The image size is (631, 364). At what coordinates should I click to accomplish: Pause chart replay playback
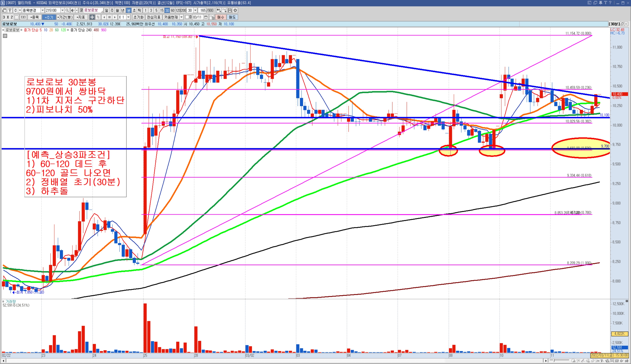pos(109,17)
